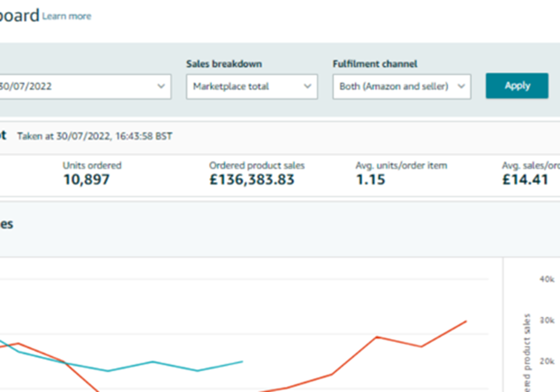Screen dimensions: 560x392
Task: Open the Learn more link
Action: 67,16
